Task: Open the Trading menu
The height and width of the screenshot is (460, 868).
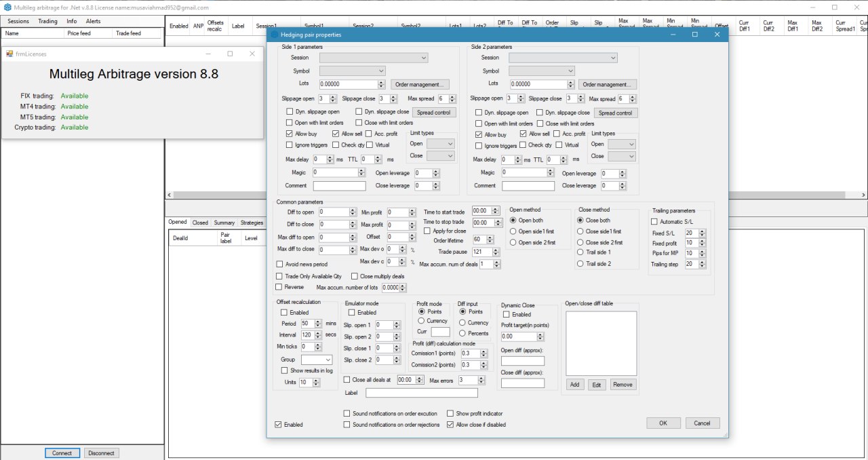Action: pos(47,21)
